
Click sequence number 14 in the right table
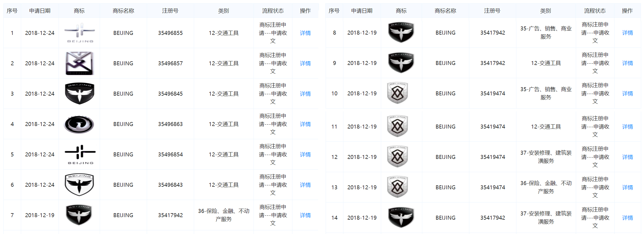[334, 218]
